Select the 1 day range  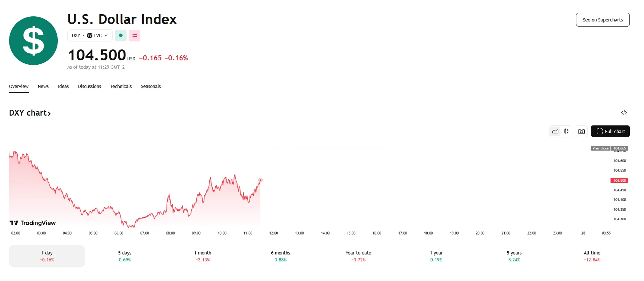click(47, 256)
